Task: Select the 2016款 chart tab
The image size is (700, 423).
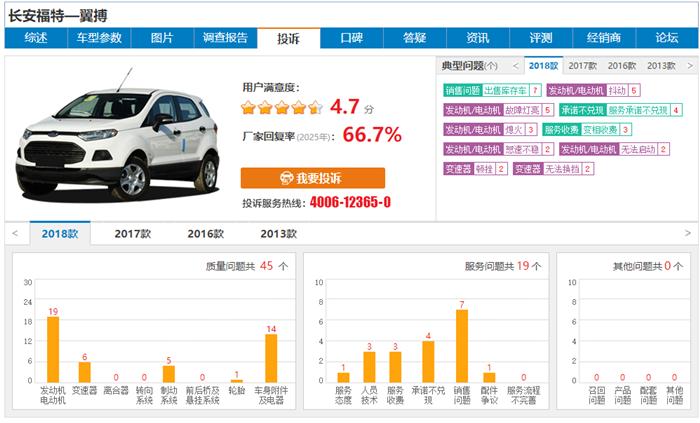Action: click(x=206, y=233)
